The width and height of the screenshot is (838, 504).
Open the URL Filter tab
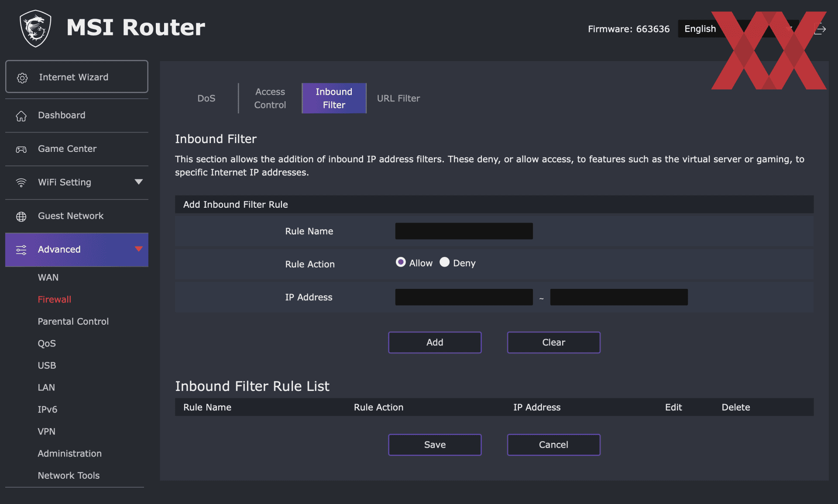point(398,98)
